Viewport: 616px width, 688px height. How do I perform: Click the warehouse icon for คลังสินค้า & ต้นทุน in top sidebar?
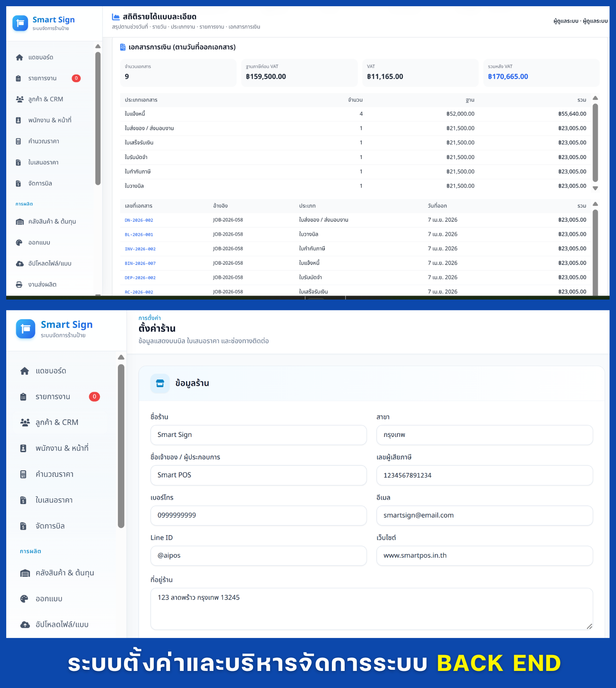19,222
